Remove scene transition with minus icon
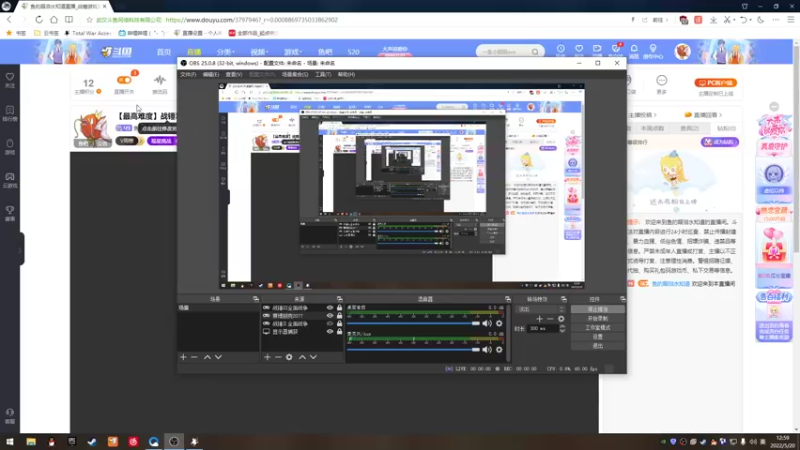This screenshot has width=800, height=450. pos(550,319)
